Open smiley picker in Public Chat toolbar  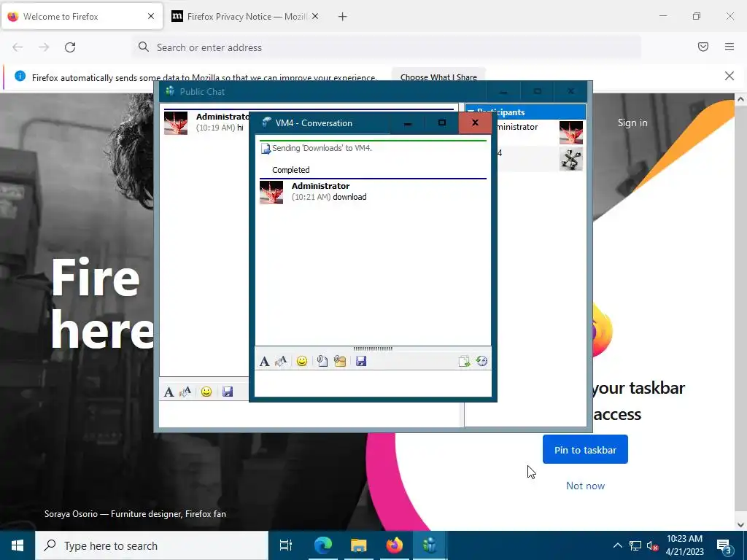click(x=206, y=392)
